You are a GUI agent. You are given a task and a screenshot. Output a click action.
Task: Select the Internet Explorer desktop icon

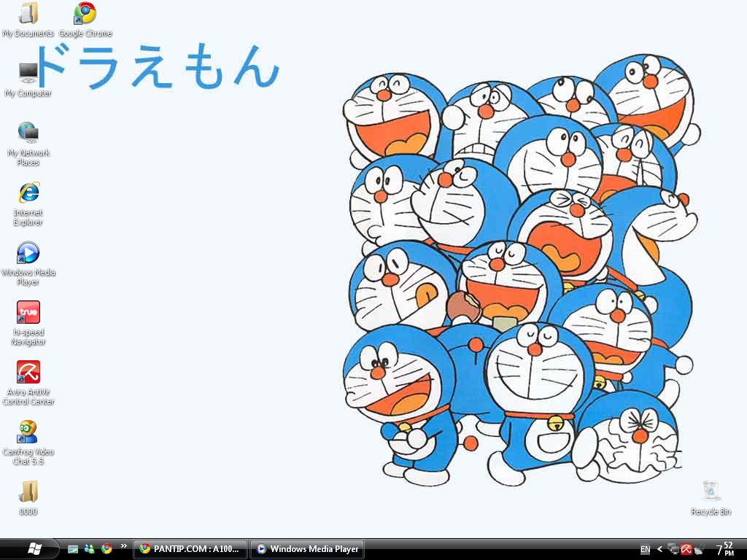coord(28,203)
